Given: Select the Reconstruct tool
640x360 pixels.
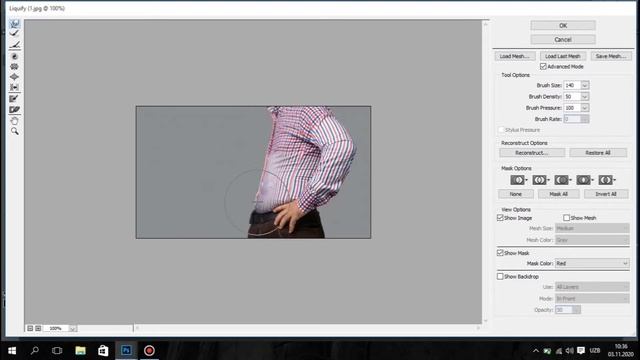Looking at the screenshot, I should pyautogui.click(x=15, y=34).
